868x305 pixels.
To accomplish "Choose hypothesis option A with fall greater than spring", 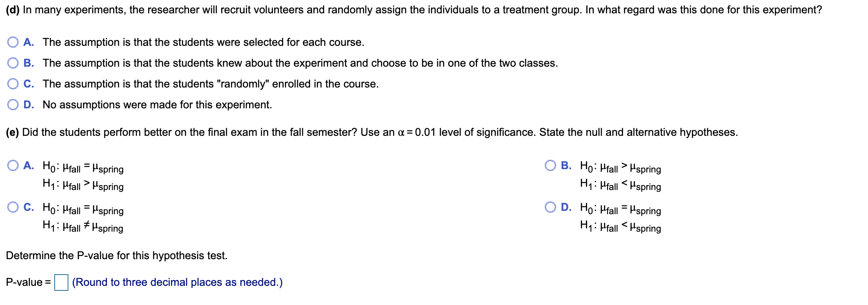I will [x=13, y=165].
